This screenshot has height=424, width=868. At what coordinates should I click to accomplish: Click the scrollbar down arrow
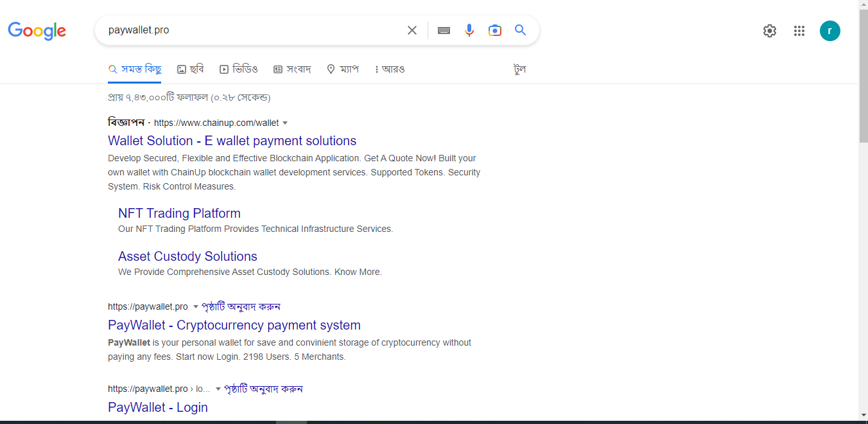coord(863,415)
